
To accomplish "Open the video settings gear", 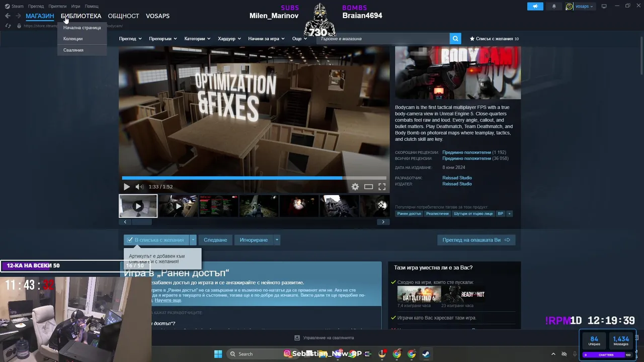I will (x=355, y=187).
